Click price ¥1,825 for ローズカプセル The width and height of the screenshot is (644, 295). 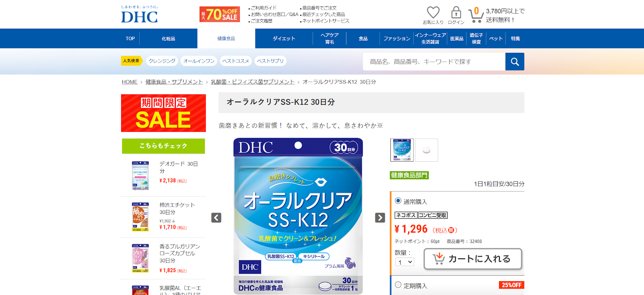[167, 270]
